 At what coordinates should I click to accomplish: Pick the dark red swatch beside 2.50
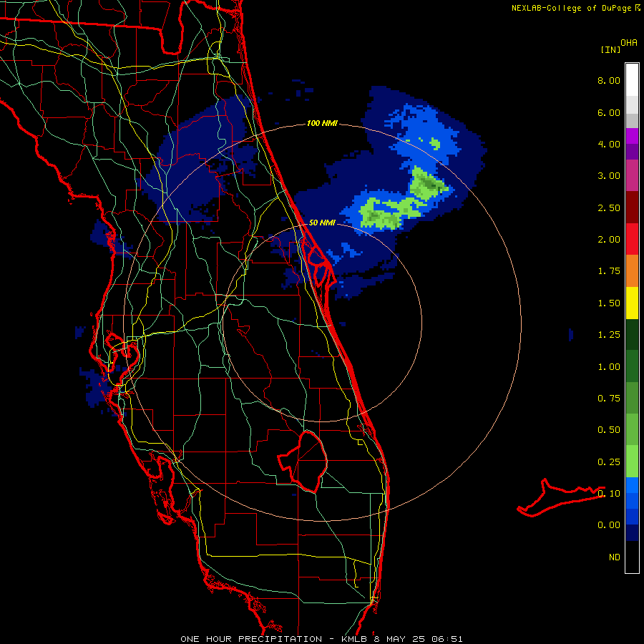[632, 208]
